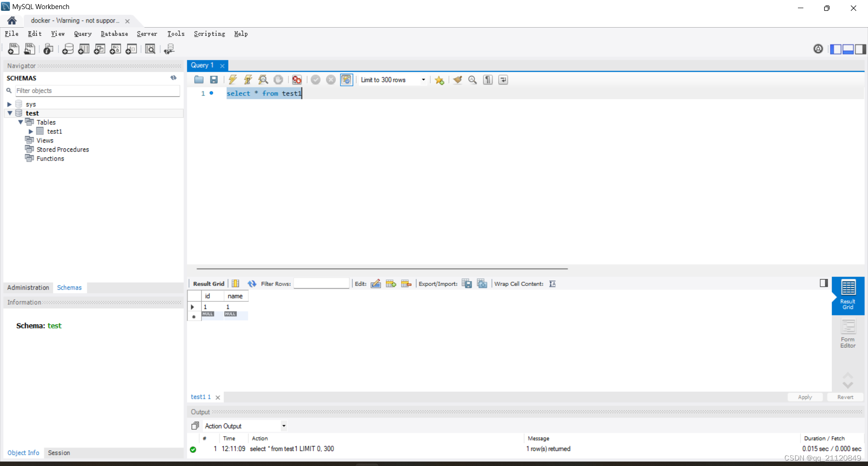Toggle right sidebar visibility

tap(860, 49)
